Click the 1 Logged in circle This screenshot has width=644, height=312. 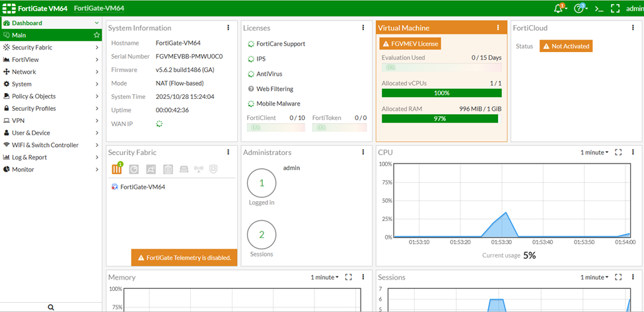262,183
